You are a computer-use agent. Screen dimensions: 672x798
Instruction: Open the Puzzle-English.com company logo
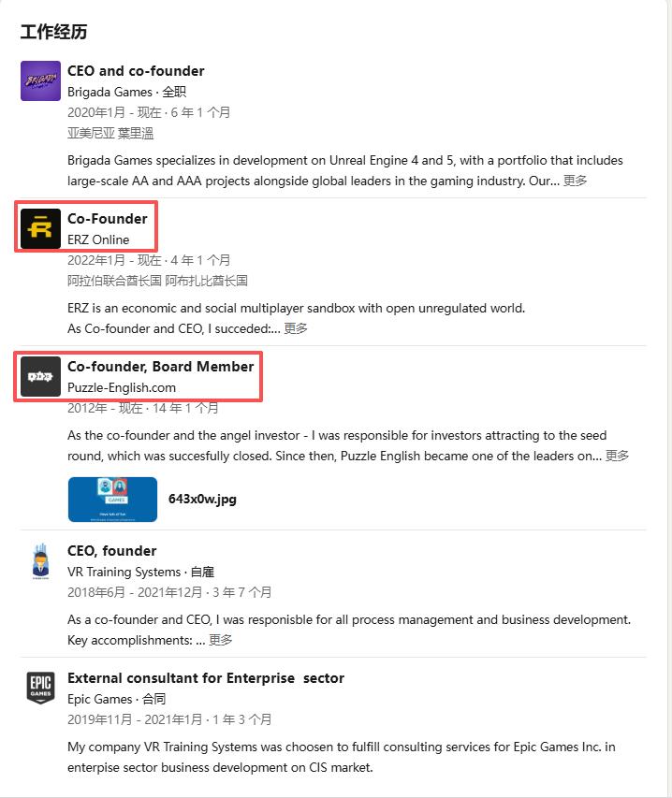pos(41,377)
